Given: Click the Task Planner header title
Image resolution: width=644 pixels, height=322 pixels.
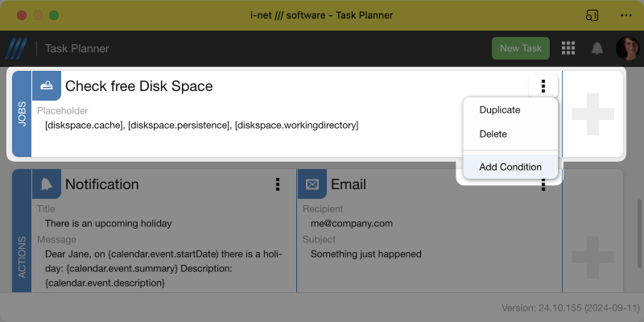Looking at the screenshot, I should point(77,48).
